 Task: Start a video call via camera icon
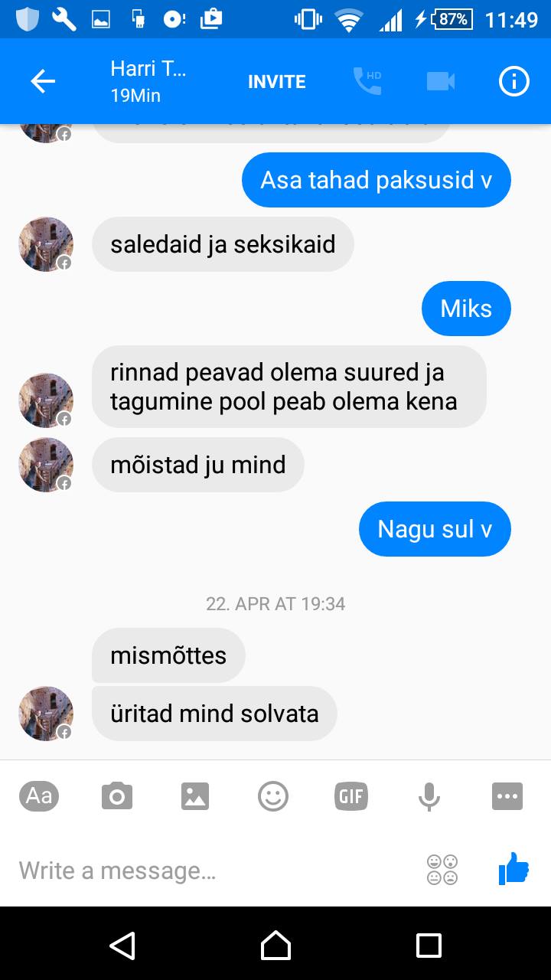click(441, 81)
